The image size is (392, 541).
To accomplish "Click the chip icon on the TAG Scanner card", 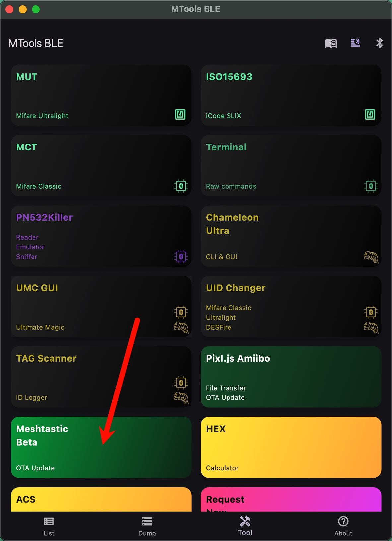I will pyautogui.click(x=180, y=382).
